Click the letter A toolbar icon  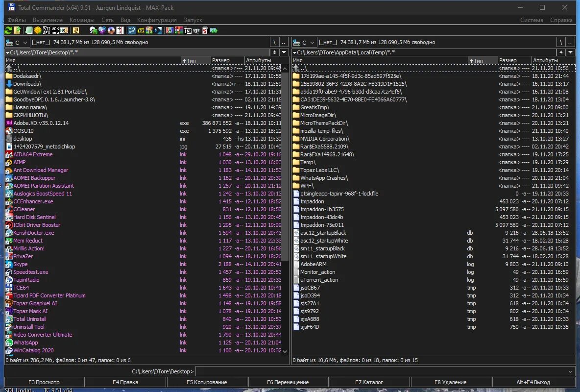(x=169, y=30)
